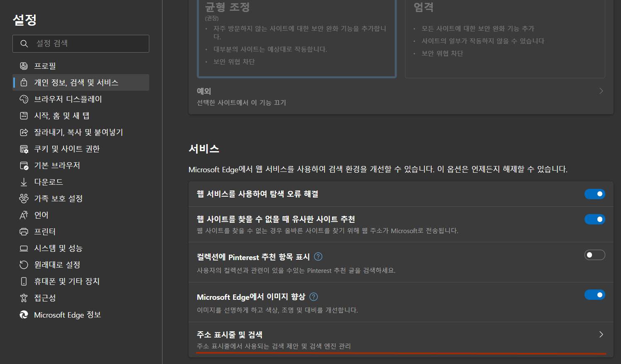The height and width of the screenshot is (364, 621).
Task: Open 접근성 settings
Action: click(81, 298)
